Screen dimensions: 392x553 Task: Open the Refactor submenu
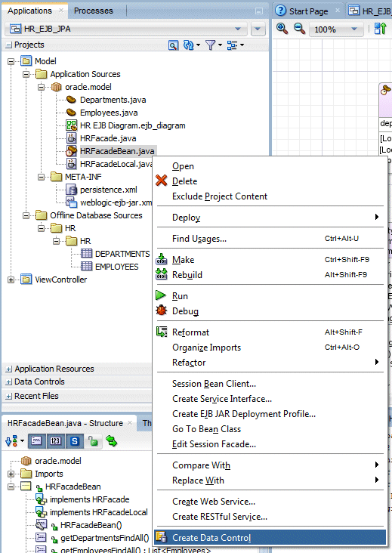coord(270,363)
